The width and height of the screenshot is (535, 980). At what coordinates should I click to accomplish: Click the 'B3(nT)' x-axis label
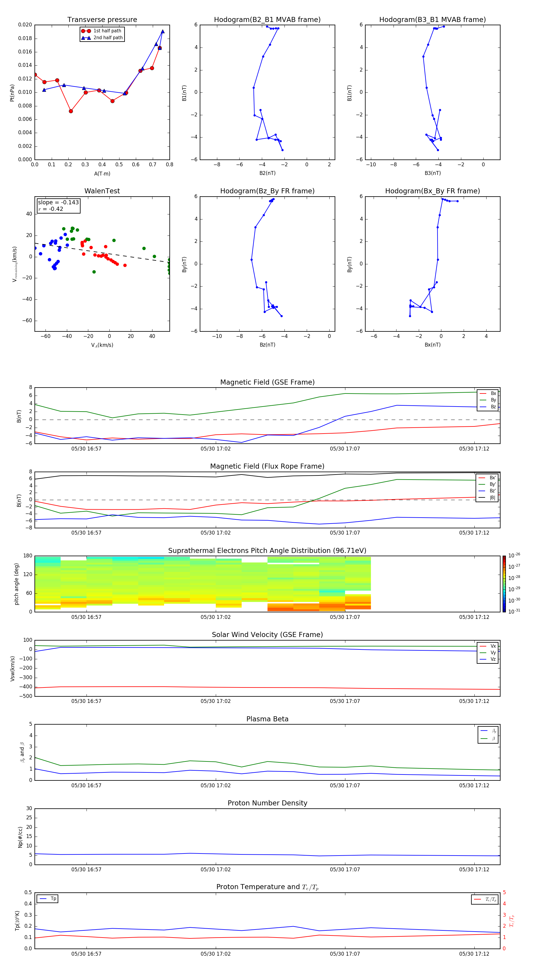click(x=432, y=173)
